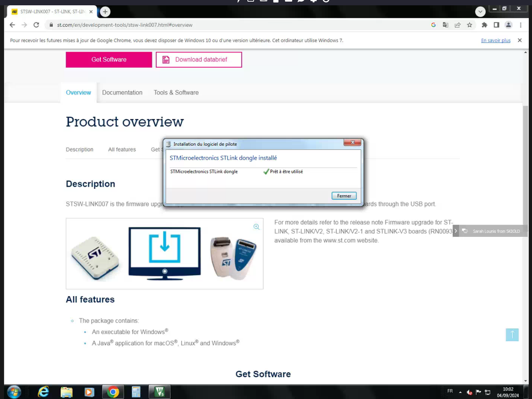
Task: Click the FR language indicator
Action: (x=450, y=391)
